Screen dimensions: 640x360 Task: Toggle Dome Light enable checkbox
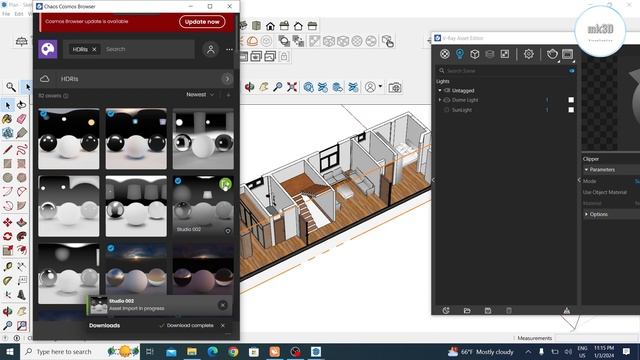pyautogui.click(x=571, y=100)
